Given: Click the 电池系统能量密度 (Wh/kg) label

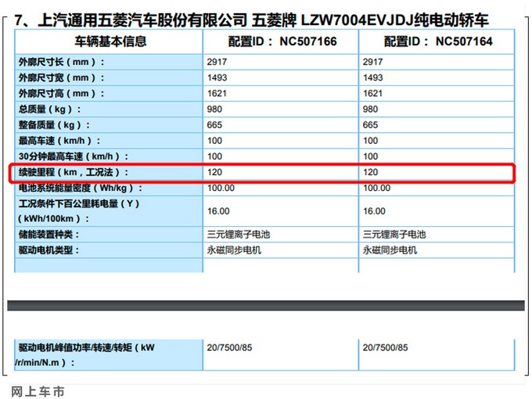Looking at the screenshot, I should tap(81, 188).
